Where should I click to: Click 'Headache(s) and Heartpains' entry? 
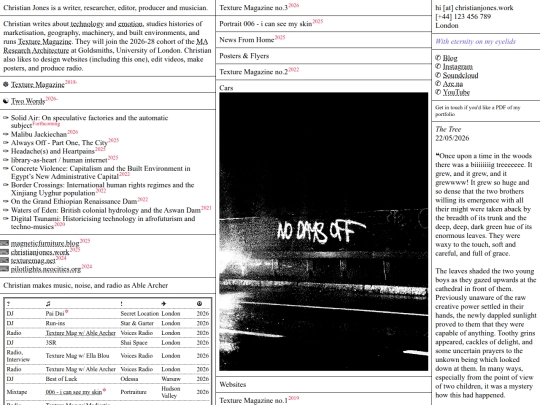tap(53, 151)
